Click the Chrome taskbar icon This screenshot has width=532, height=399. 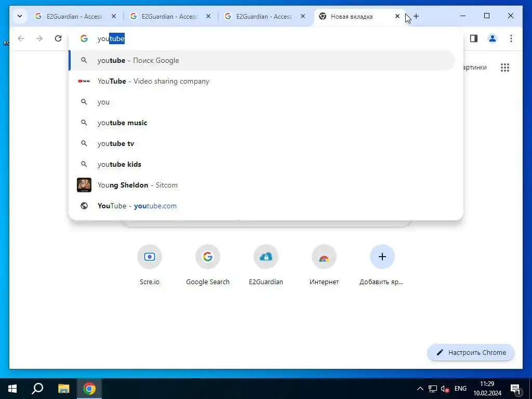pyautogui.click(x=89, y=389)
